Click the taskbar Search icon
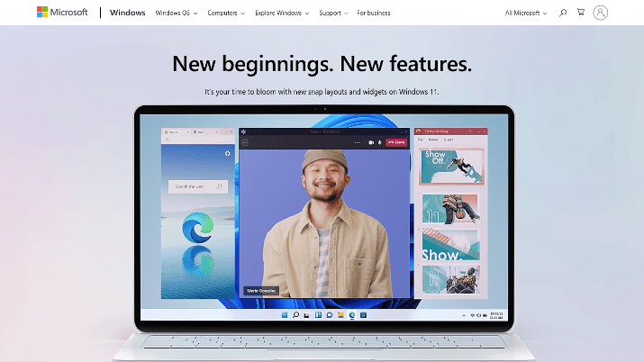644x362 pixels. click(x=295, y=315)
